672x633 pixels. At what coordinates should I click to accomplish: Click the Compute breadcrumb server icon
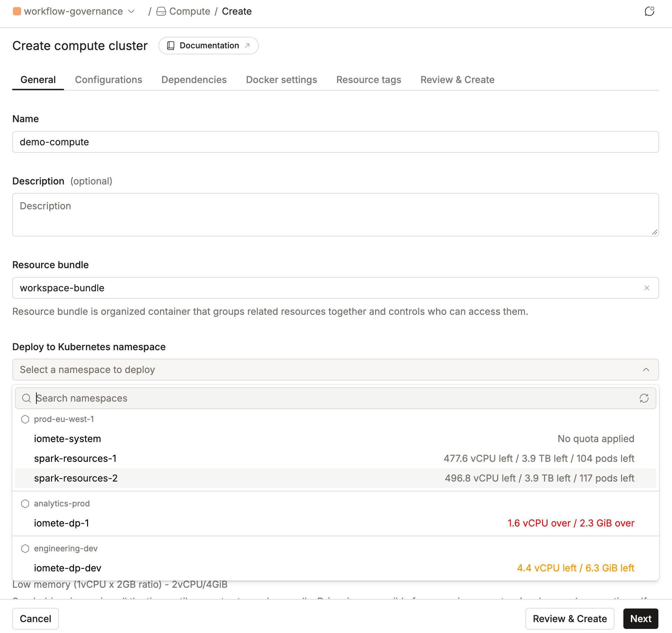(x=161, y=12)
